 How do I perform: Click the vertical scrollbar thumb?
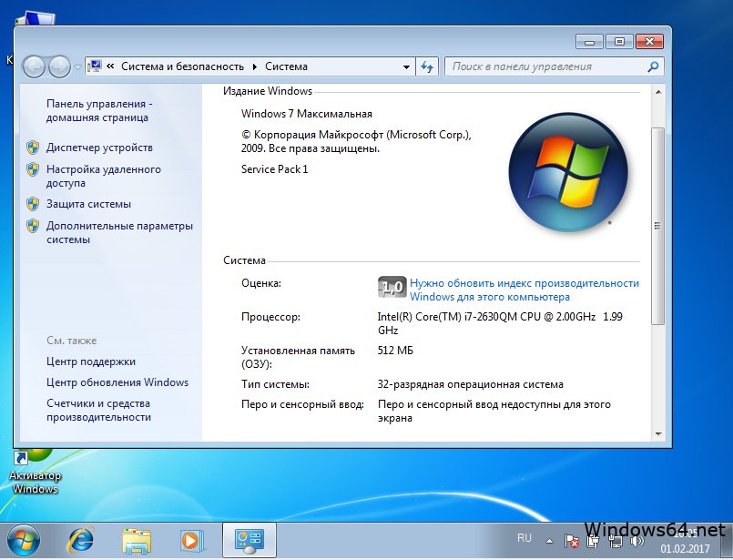coord(658,226)
